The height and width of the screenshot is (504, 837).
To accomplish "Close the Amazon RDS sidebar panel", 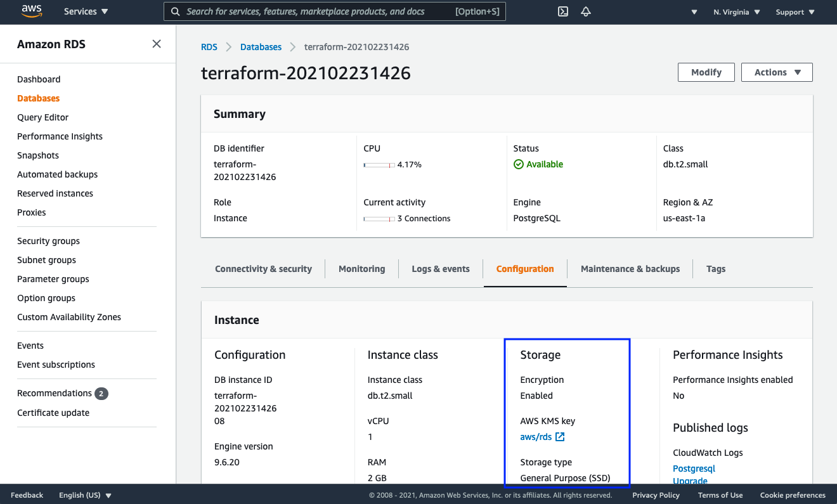I will [157, 44].
